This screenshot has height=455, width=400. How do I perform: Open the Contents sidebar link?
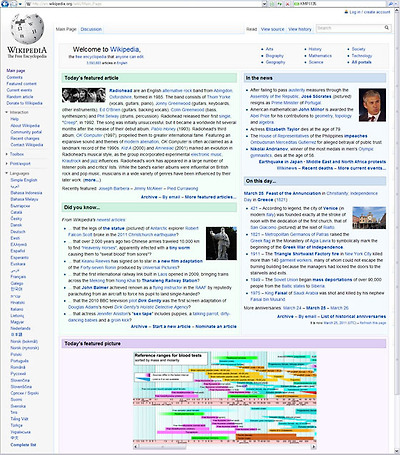coord(14,77)
